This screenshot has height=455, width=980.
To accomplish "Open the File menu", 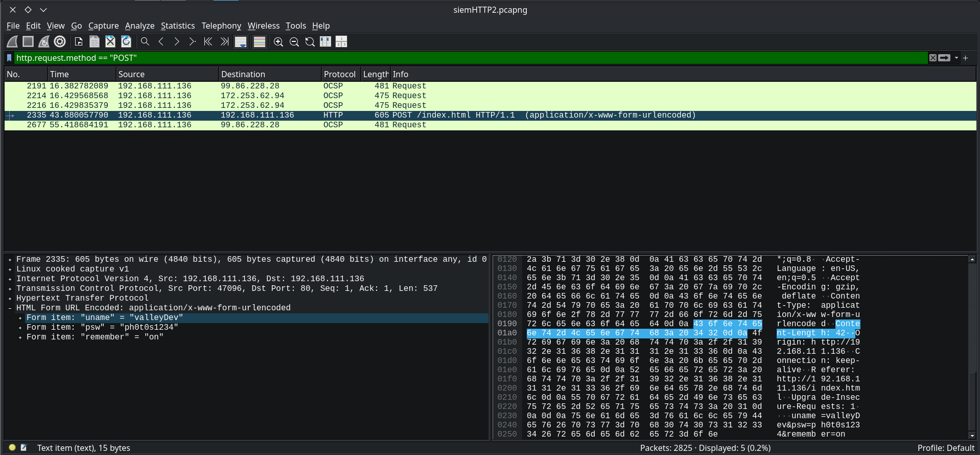I will click(13, 26).
